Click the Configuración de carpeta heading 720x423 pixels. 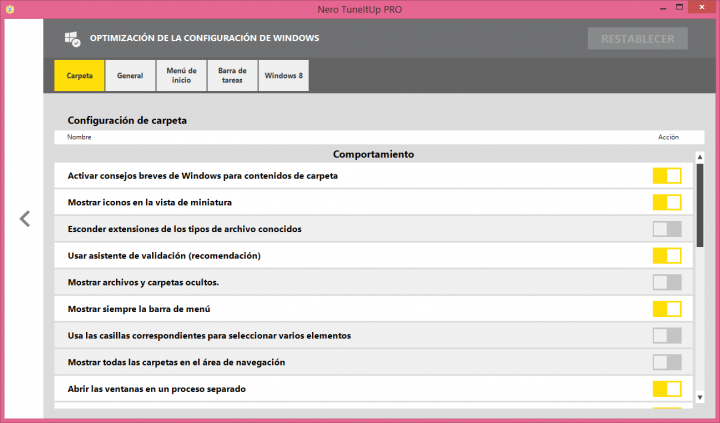[127, 121]
